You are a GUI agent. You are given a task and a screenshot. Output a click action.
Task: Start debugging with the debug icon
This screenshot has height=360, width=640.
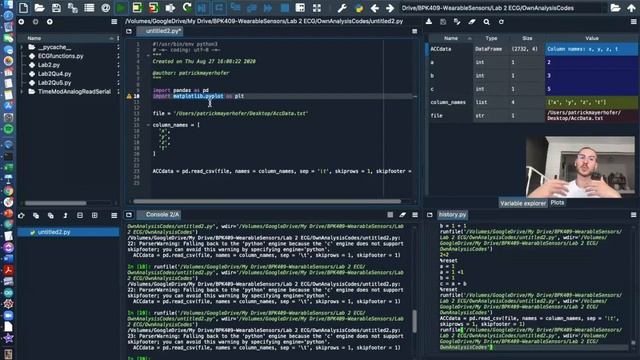pyautogui.click(x=202, y=8)
